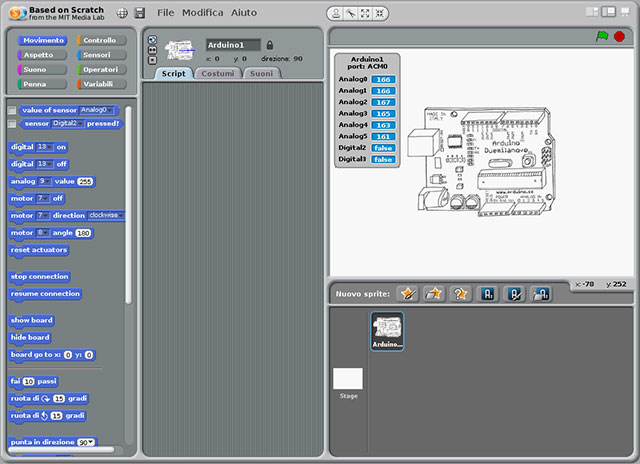Image resolution: width=640 pixels, height=464 pixels.
Task: Select the Controllo block category
Action: pos(101,40)
